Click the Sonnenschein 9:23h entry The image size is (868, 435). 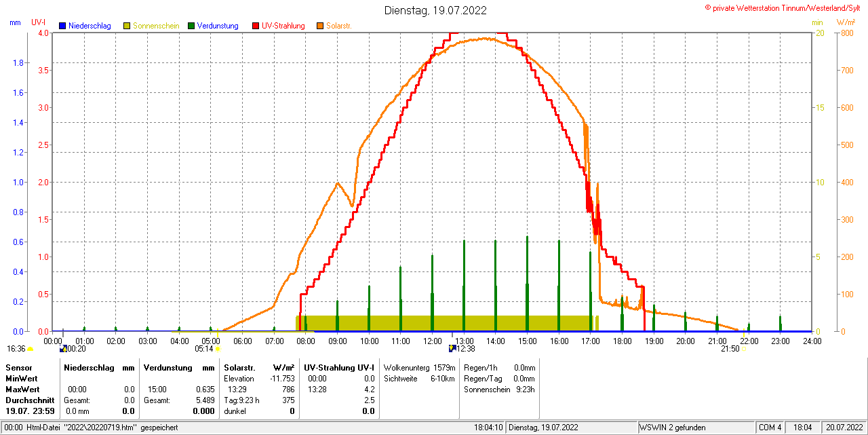pyautogui.click(x=499, y=389)
